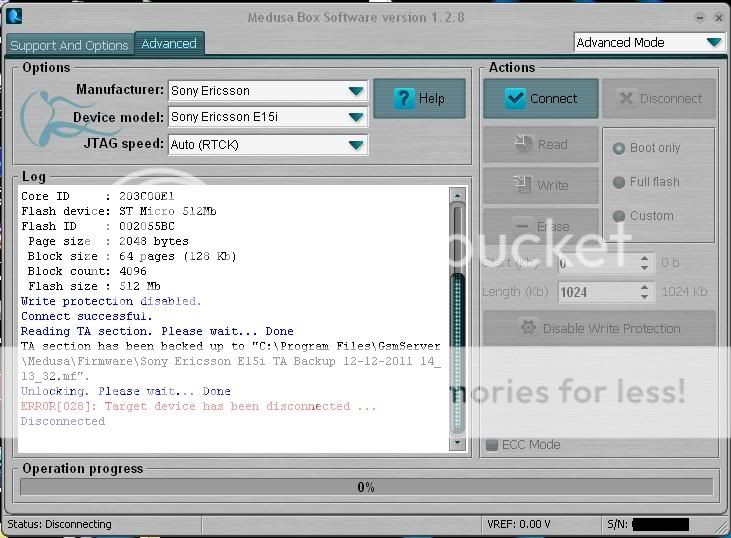Click the 'Flash ID : 002055BC' log line
Viewport: 731px width, 538px height.
tap(97, 226)
